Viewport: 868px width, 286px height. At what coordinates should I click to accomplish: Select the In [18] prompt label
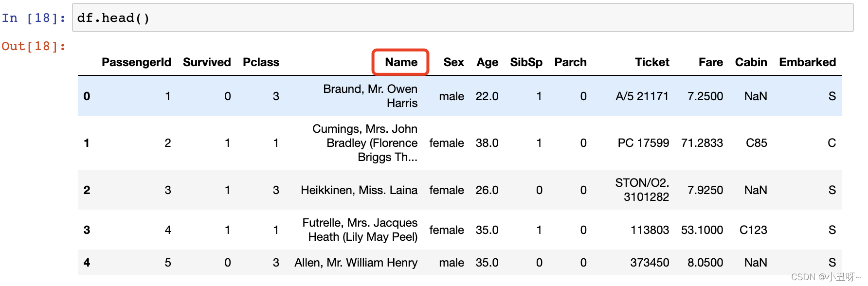coord(34,18)
